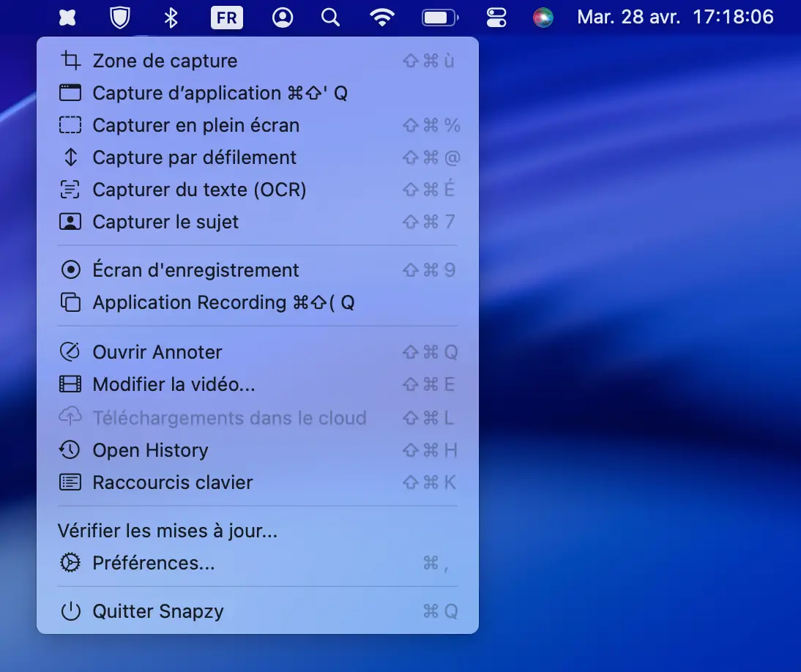Show battery status menu
Image resolution: width=801 pixels, height=672 pixels.
(x=440, y=18)
